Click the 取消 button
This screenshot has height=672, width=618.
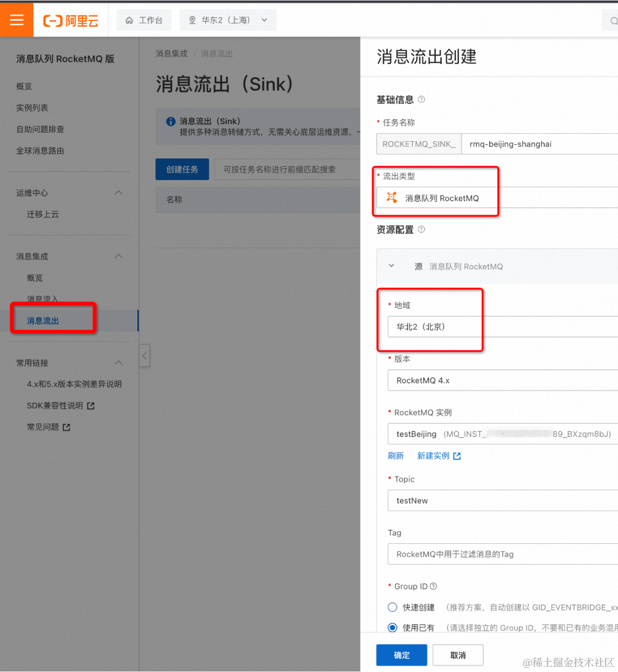coord(458,655)
